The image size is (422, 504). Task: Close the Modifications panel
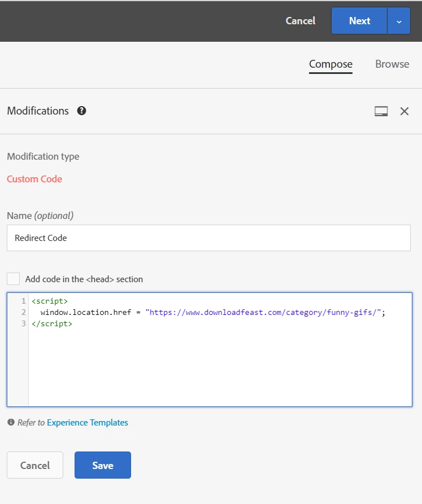[x=404, y=111]
